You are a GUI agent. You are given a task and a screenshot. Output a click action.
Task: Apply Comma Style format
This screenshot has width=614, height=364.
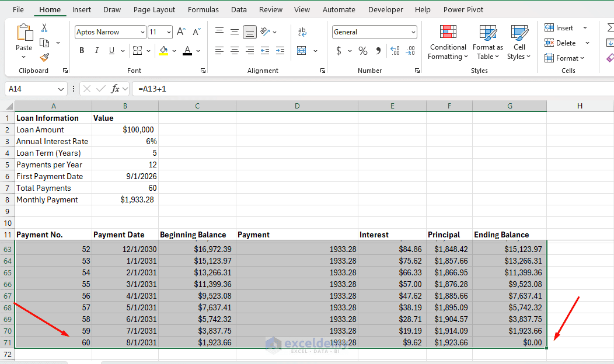(378, 51)
